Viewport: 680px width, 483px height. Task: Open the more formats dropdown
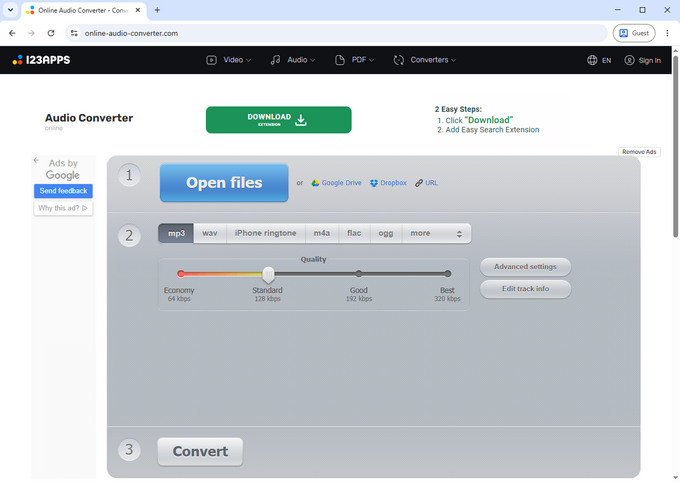[436, 233]
